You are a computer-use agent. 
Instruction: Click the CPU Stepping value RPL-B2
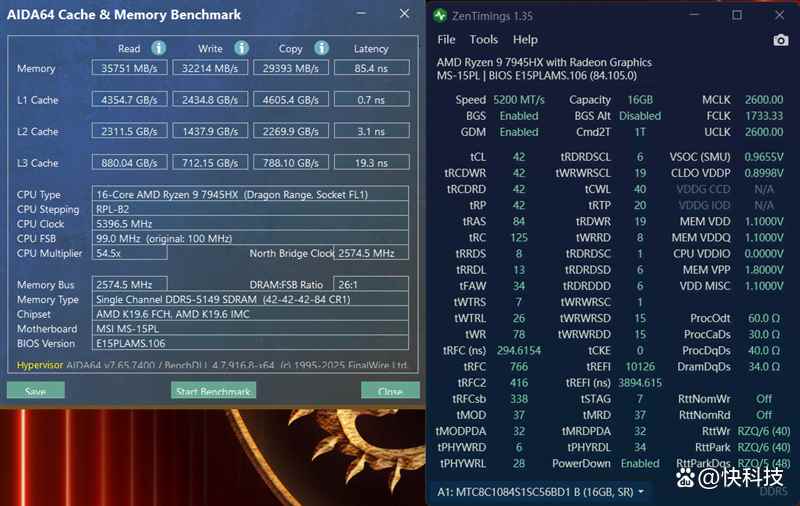pyautogui.click(x=250, y=209)
